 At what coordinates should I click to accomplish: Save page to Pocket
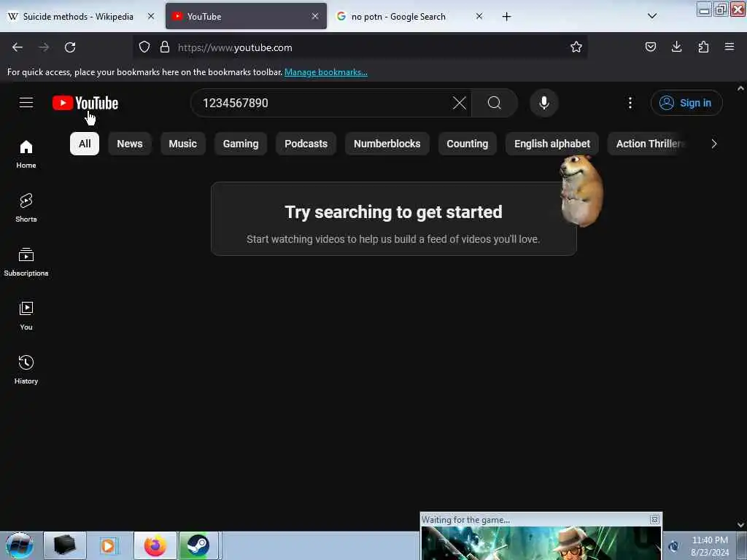[x=650, y=47]
